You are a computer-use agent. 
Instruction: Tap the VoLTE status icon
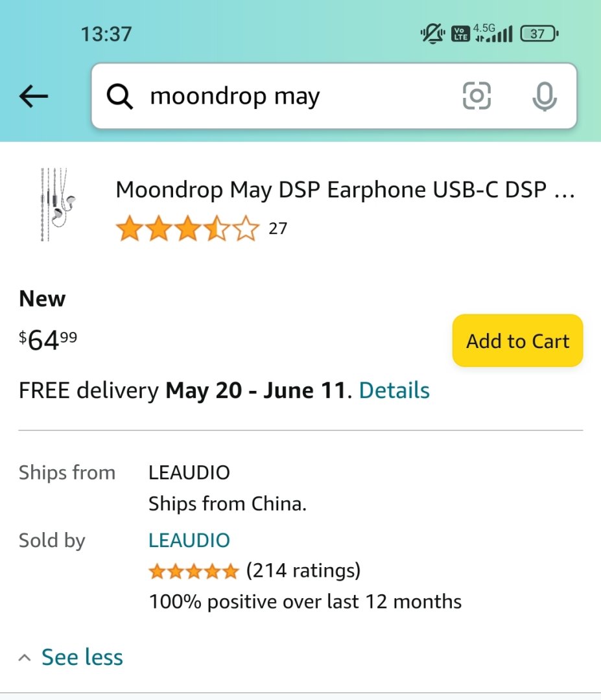[460, 34]
